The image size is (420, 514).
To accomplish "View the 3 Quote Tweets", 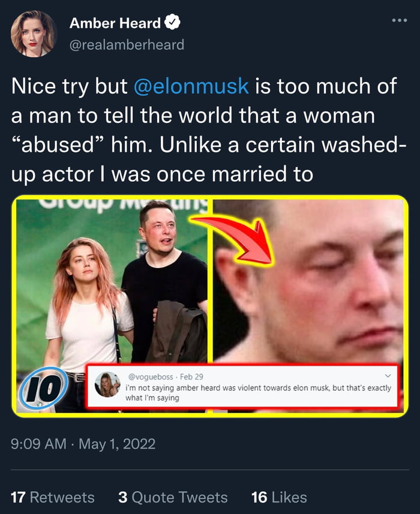I will [x=172, y=497].
